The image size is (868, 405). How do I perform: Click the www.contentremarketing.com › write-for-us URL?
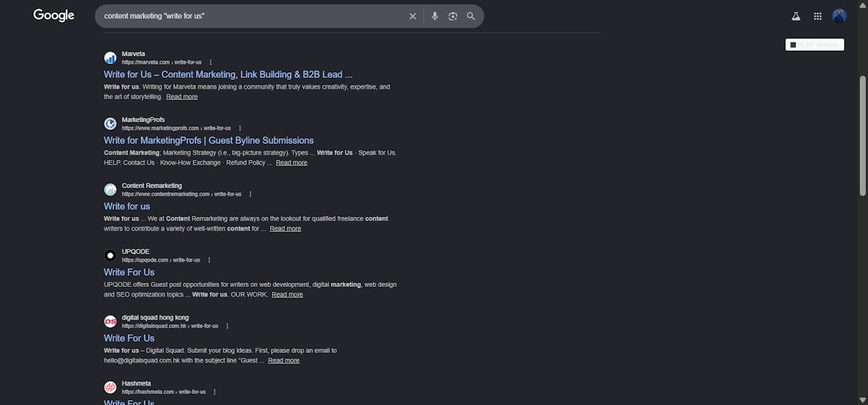tap(182, 195)
